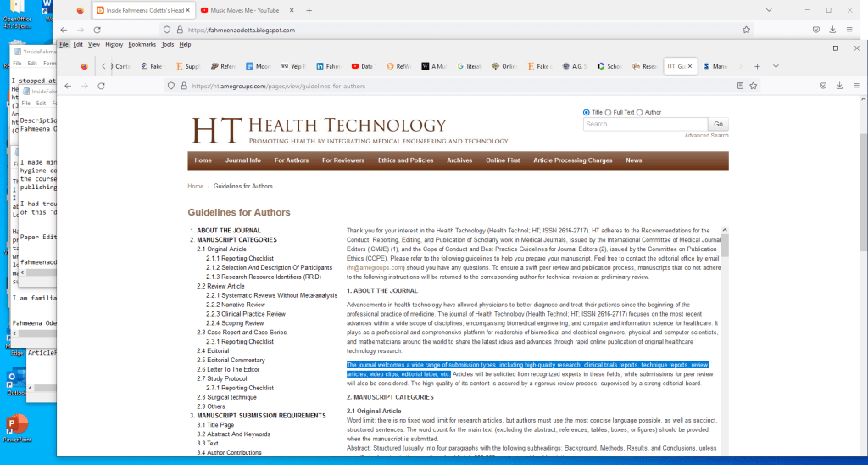Jump to 2.3.1 Reporting Checklist under Case Report

pos(240,342)
